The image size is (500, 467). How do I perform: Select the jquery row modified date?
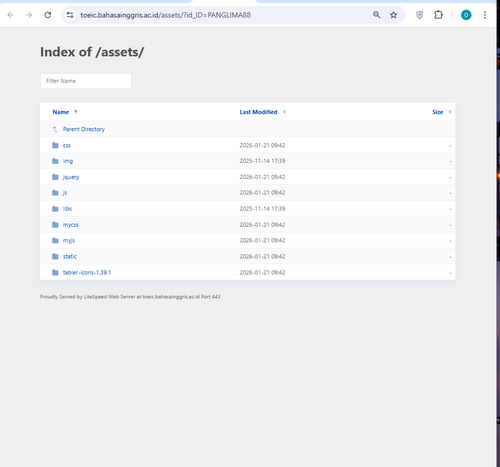262,177
